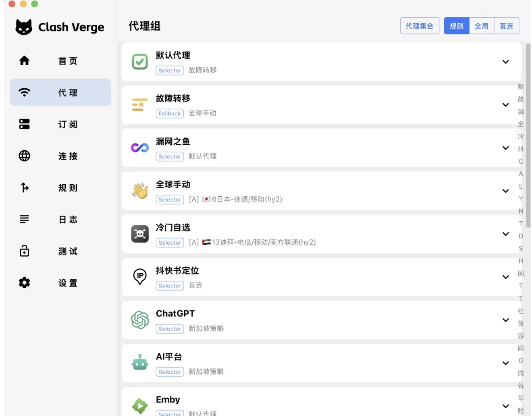Screen dimensions: 532x416
Task: Click the Emby green play icon
Action: (140, 406)
